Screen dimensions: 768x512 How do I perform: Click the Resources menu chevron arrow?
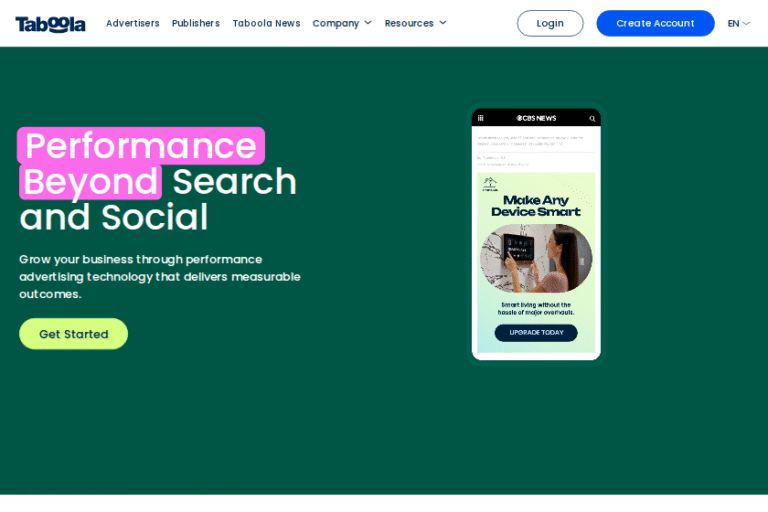[443, 23]
